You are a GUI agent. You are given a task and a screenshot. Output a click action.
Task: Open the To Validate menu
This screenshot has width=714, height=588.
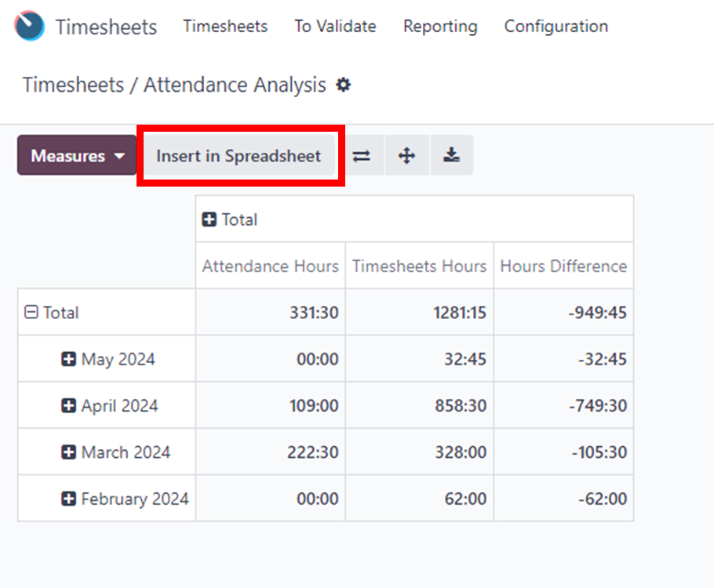335,27
